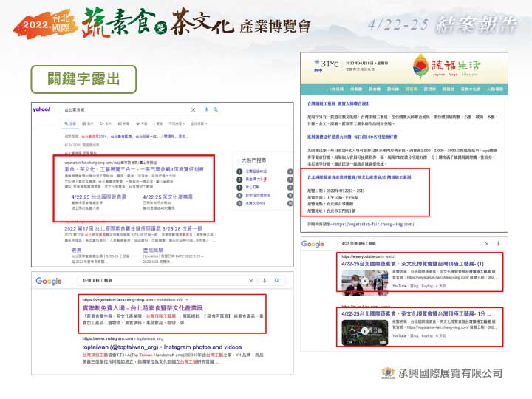Click the Google logo in the lower-left search window
The image size is (532, 399).
pos(49,281)
